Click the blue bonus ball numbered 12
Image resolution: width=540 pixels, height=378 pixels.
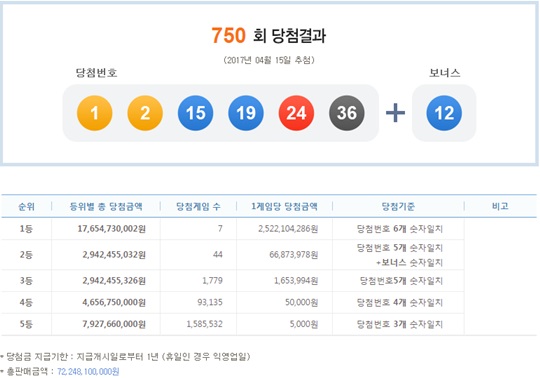coord(444,113)
